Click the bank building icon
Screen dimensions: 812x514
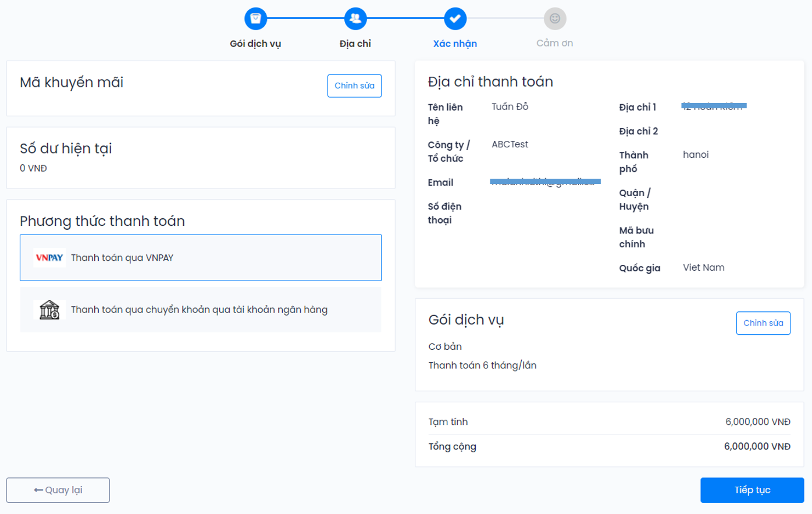[x=49, y=310]
